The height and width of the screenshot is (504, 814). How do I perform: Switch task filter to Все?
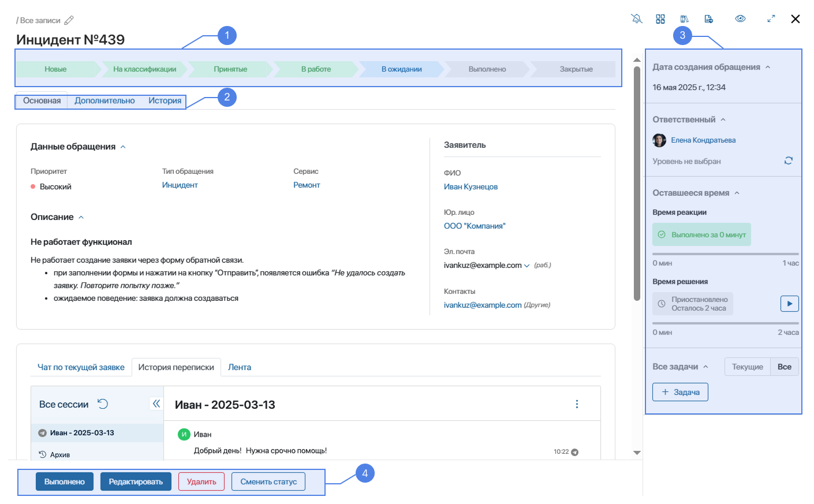pyautogui.click(x=784, y=367)
